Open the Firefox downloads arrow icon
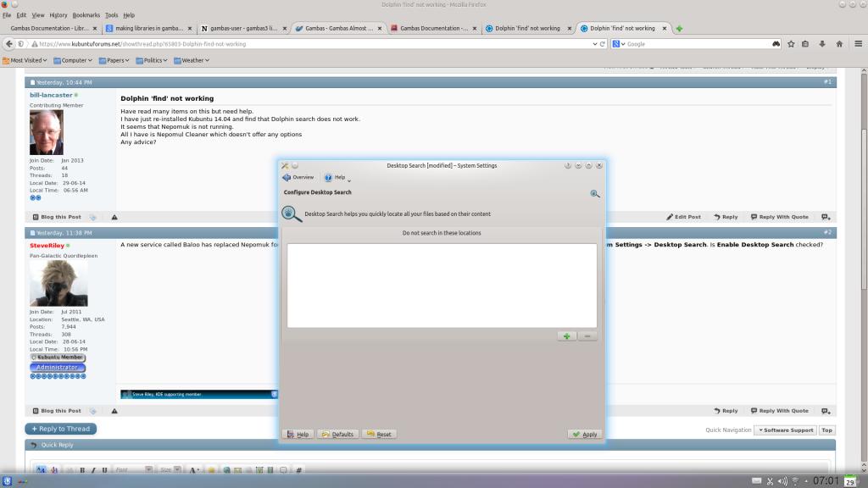Screen dimensions: 868x488 (x=822, y=44)
